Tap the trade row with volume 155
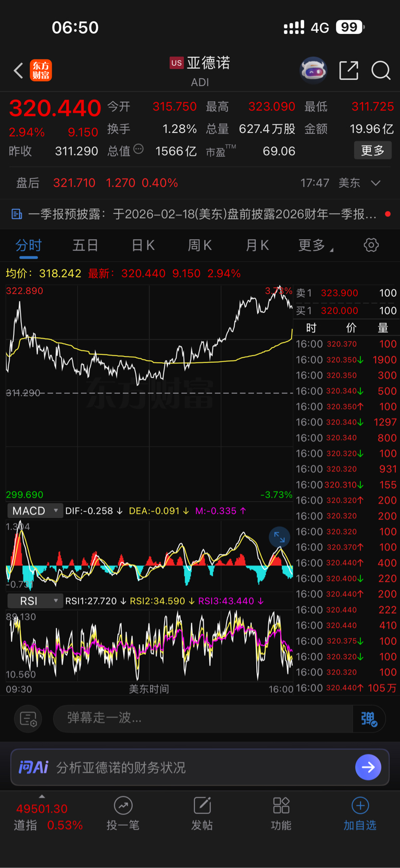This screenshot has width=400, height=868. click(x=346, y=485)
